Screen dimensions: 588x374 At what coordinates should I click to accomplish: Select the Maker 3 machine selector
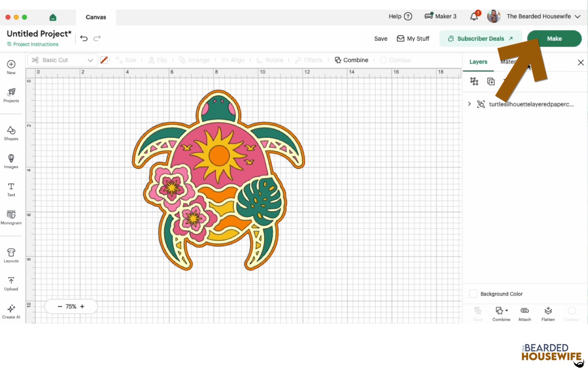coord(440,16)
